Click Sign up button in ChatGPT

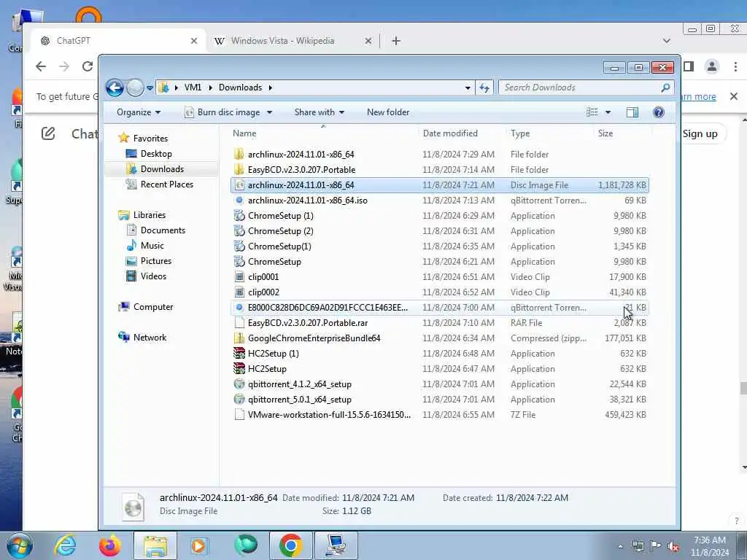(701, 134)
